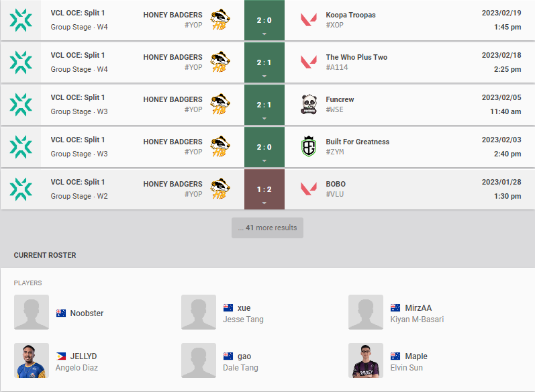Image resolution: width=535 pixels, height=392 pixels.
Task: Open the Koopa Troopas Valorant logo
Action: (309, 19)
